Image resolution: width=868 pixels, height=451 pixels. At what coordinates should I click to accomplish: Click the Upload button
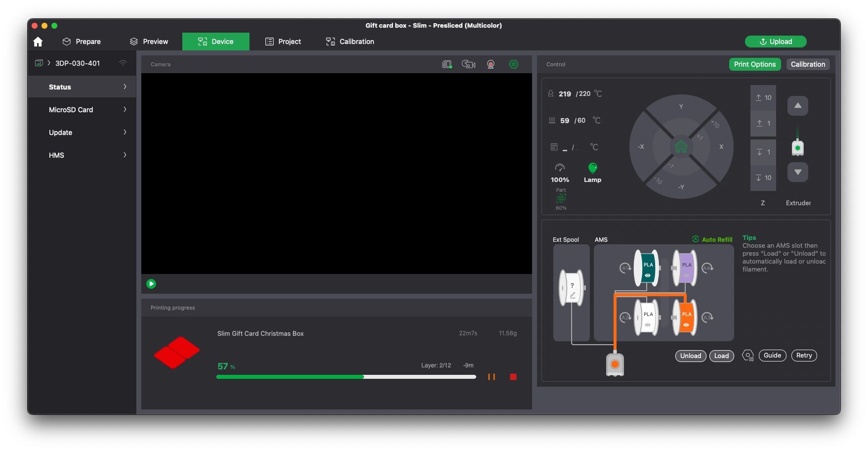pyautogui.click(x=775, y=42)
